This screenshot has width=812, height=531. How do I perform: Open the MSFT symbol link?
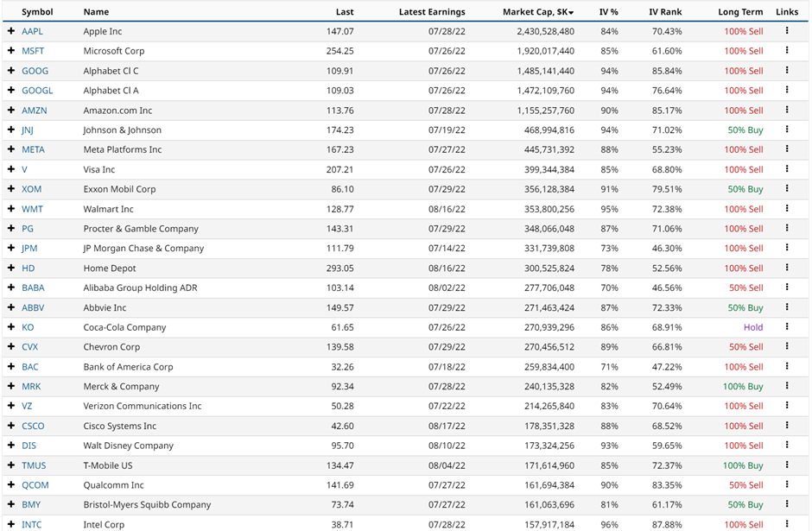coord(33,51)
